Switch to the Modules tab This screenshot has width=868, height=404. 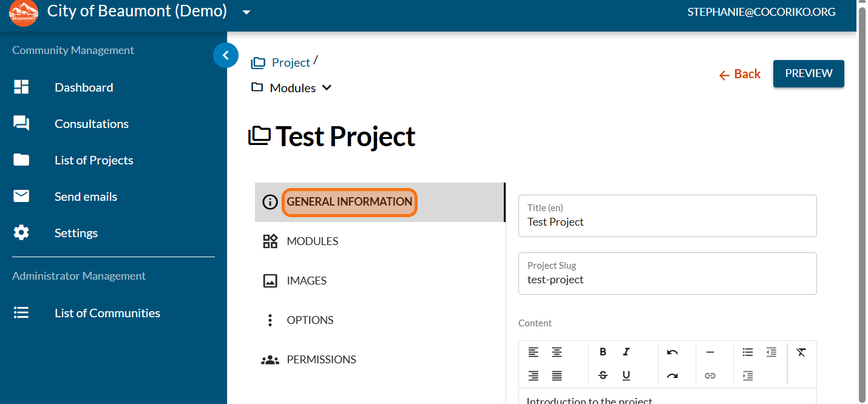click(x=312, y=241)
